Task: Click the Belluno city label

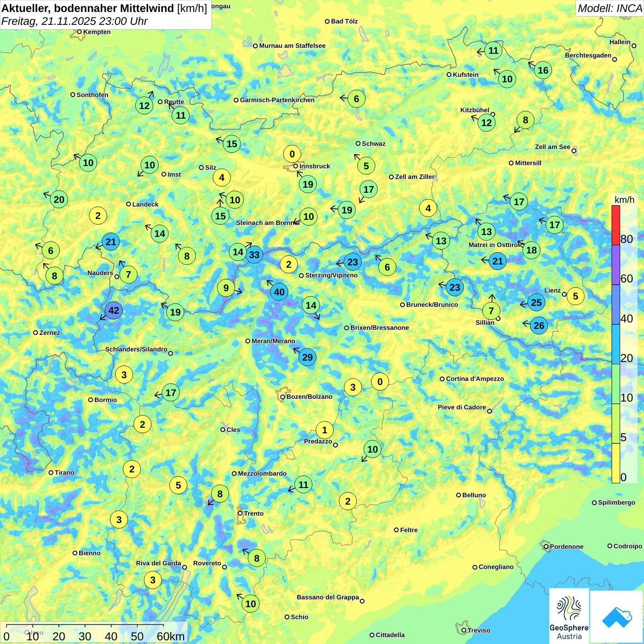Action: (474, 495)
